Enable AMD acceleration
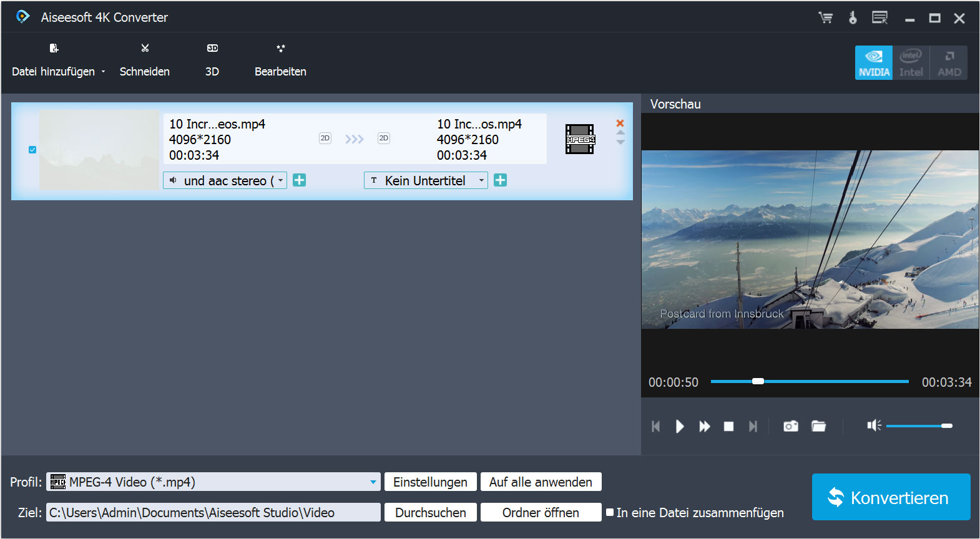Screen dimensions: 980x539 (x=949, y=62)
